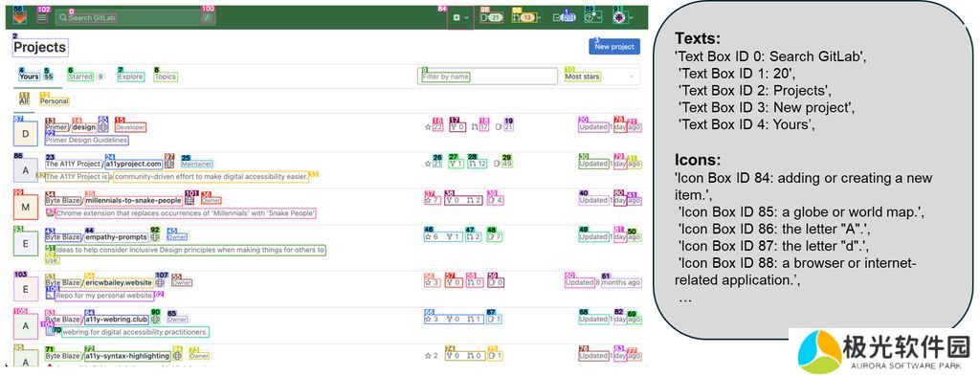The image size is (980, 376).
Task: Open the hamburger navigation menu
Action: 42,18
